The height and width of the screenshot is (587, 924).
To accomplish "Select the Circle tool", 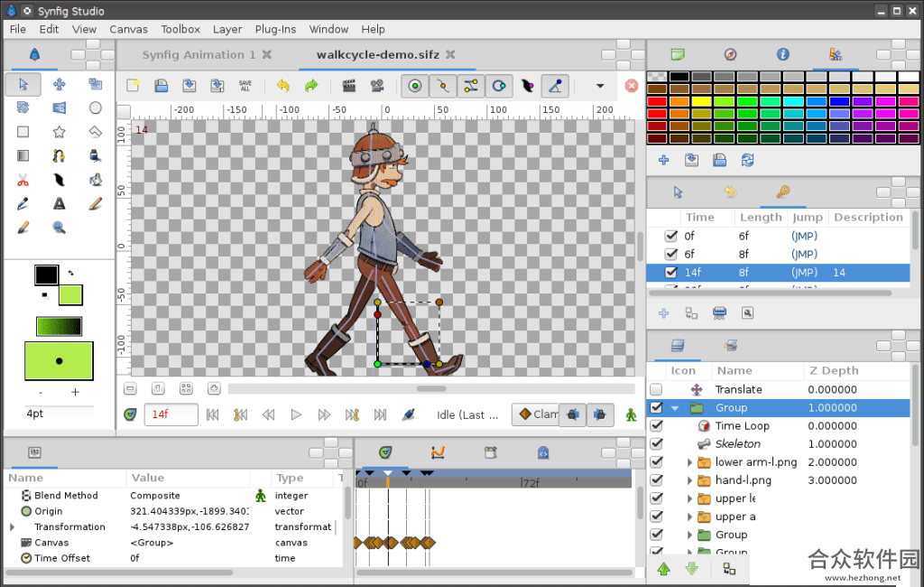I will tap(95, 108).
